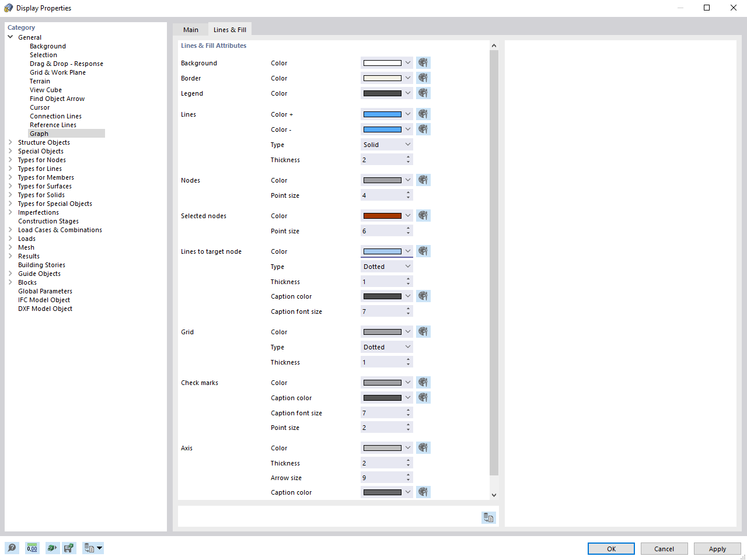Viewport: 747px width, 560px height.
Task: Save display properties via the floppy-disk icon
Action: pyautogui.click(x=69, y=548)
